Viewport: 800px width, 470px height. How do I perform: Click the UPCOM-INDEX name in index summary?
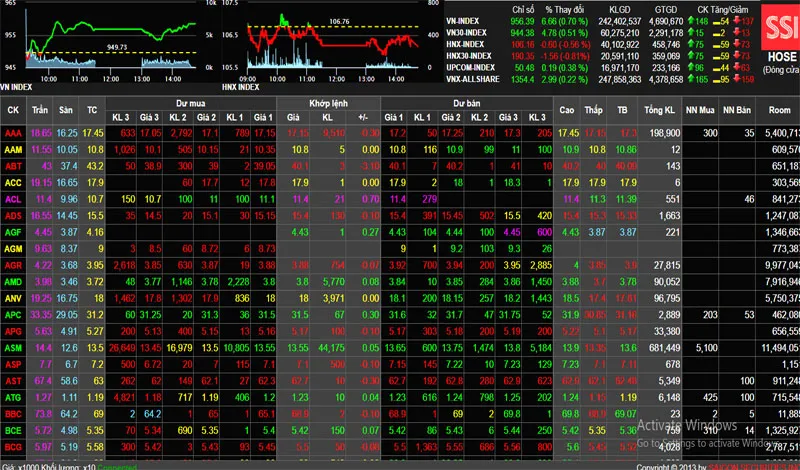point(470,68)
